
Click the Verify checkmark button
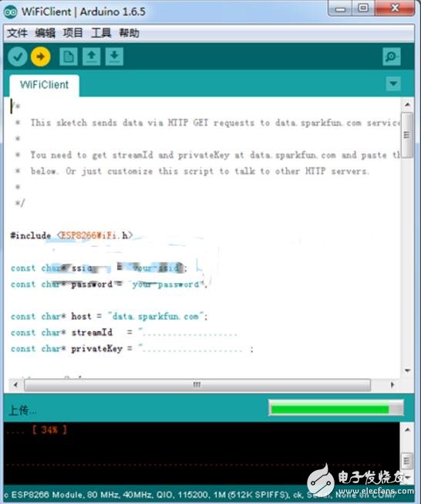coord(18,56)
